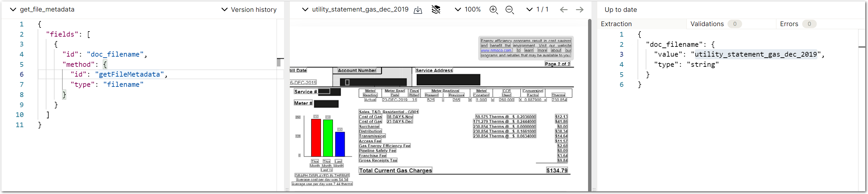Switch to the Errors tab

click(789, 24)
